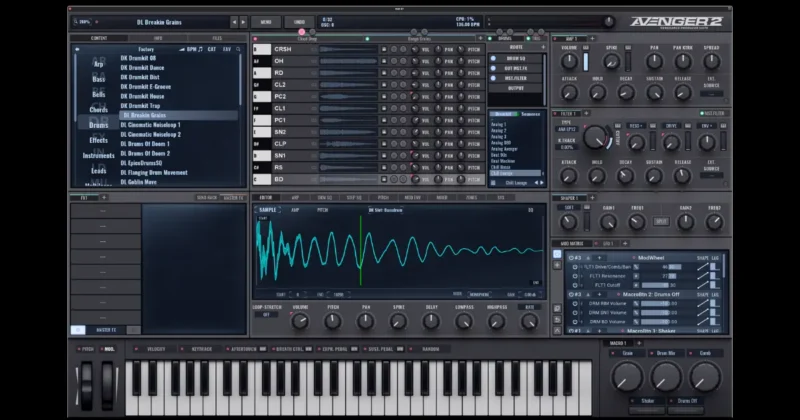
Task: Open the shaper SOFT type dropdown
Action: [569, 208]
